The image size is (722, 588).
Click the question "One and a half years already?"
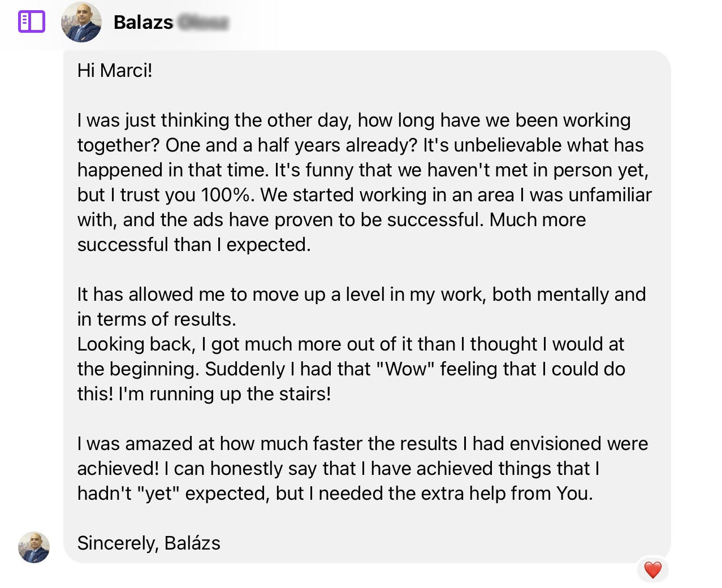click(x=292, y=145)
